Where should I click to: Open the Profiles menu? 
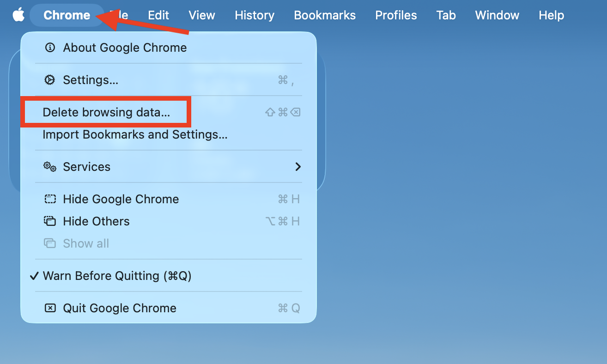coord(396,15)
